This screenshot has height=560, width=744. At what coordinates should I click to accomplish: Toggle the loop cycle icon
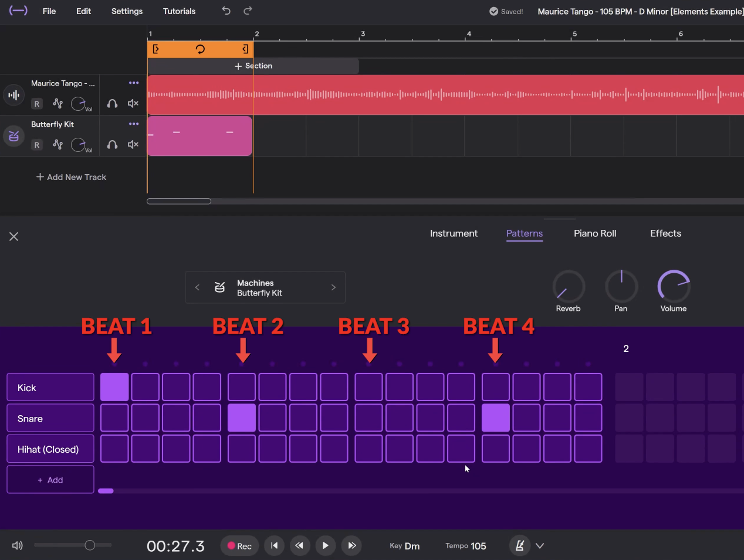click(200, 49)
